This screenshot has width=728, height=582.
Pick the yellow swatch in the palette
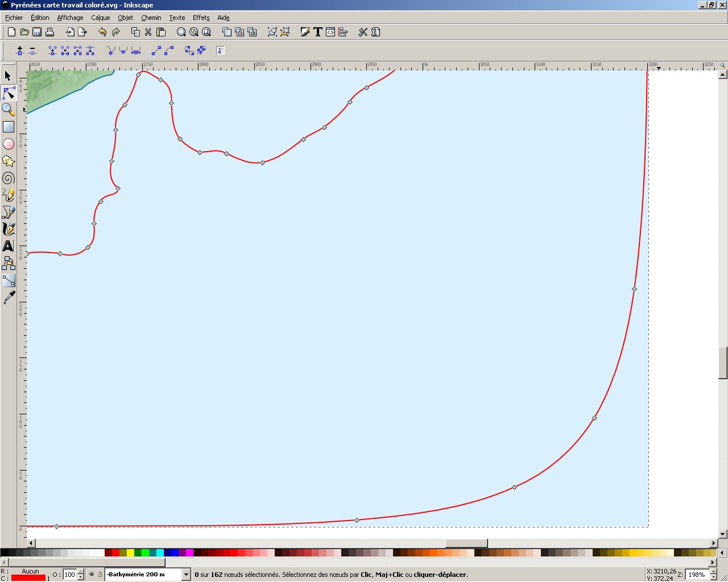click(130, 552)
